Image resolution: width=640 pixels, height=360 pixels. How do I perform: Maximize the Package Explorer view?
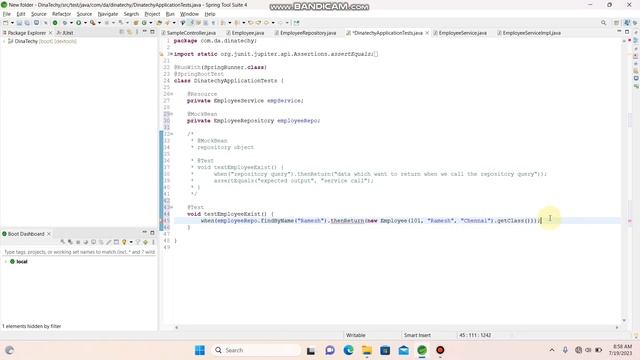(152, 32)
